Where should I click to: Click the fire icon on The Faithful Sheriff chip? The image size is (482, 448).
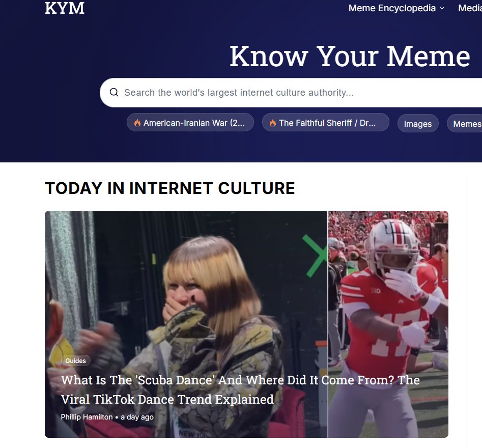(x=272, y=122)
